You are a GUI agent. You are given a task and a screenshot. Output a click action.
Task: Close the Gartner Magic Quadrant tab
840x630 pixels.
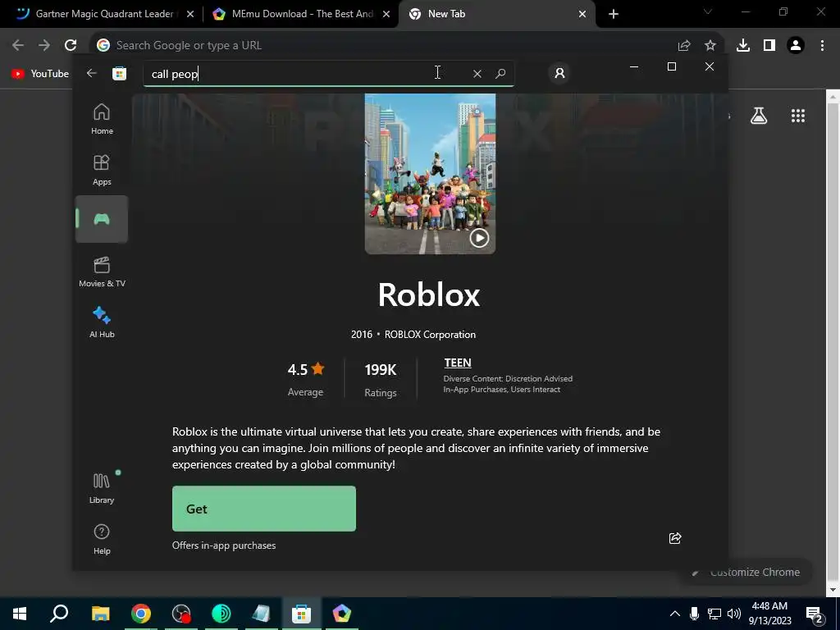click(190, 14)
